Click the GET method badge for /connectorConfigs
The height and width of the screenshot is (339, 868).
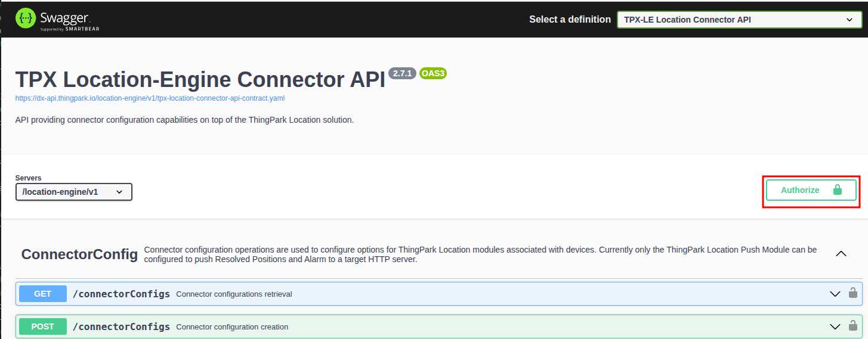click(43, 294)
